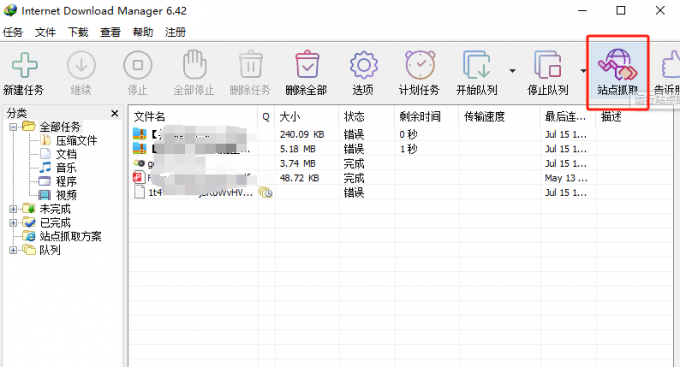Click the 继续 resume download icon
This screenshot has width=680, height=367.
point(81,65)
